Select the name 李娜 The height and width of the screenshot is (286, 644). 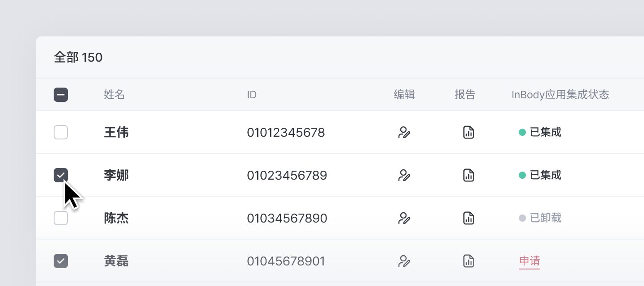(x=116, y=175)
